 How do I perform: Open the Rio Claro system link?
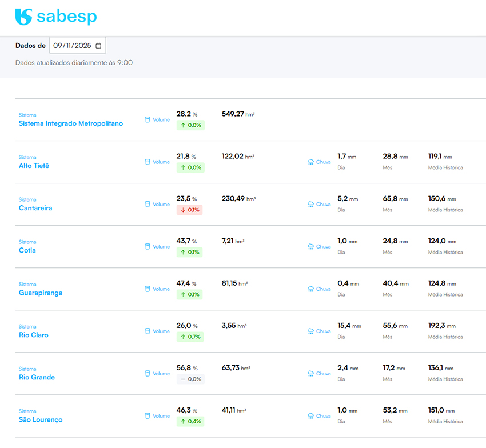click(x=34, y=335)
